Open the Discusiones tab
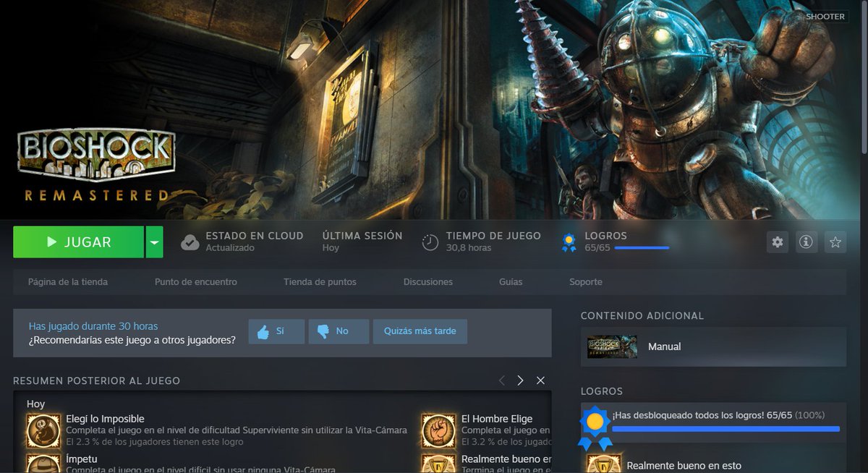 click(x=428, y=282)
